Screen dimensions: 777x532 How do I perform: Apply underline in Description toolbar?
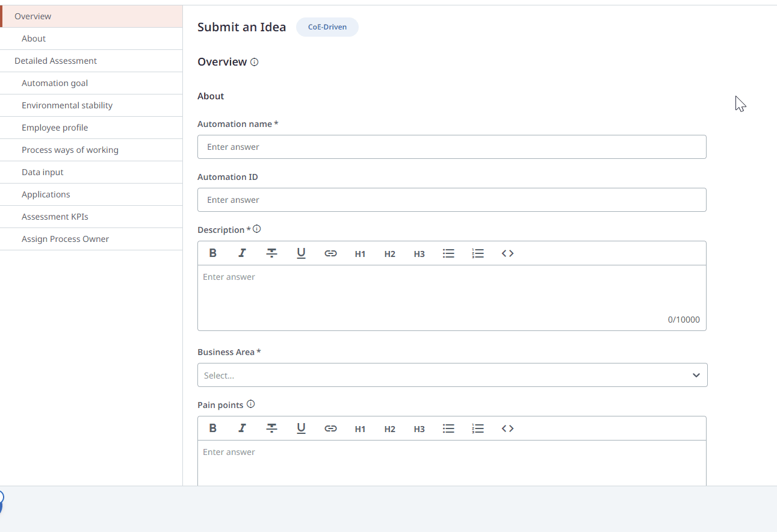tap(301, 253)
